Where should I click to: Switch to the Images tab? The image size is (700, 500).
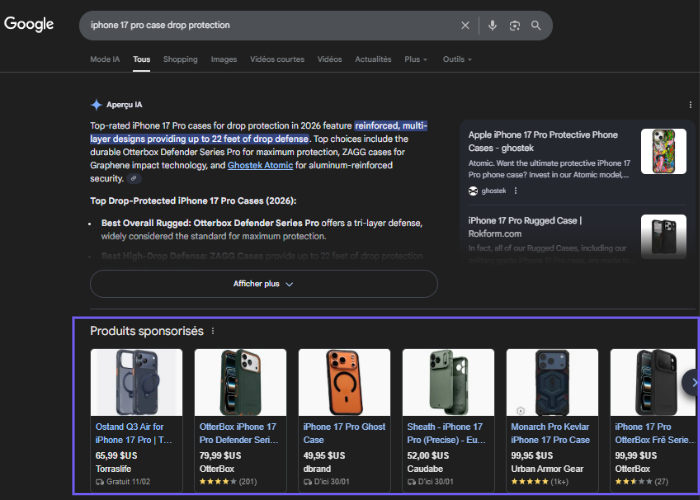pyautogui.click(x=224, y=59)
